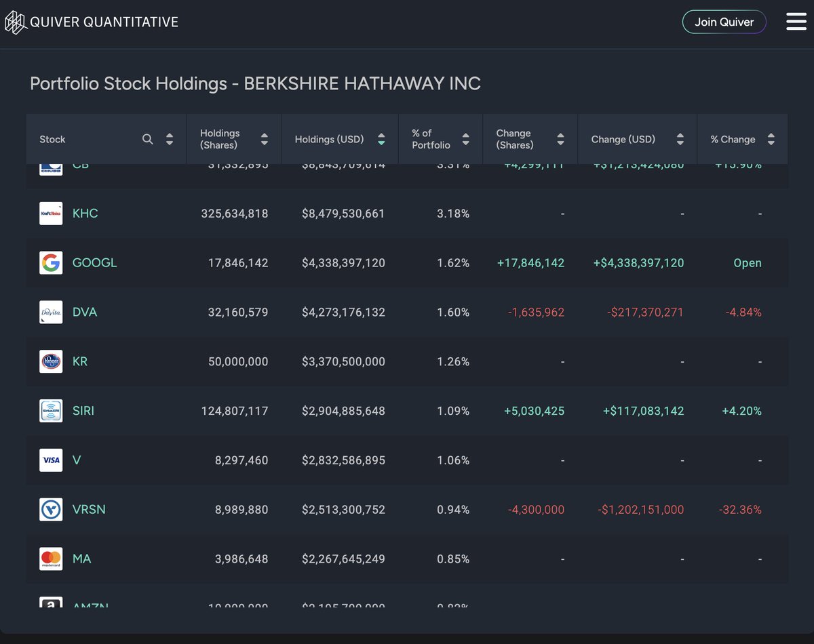Click the VeriSign logo icon
Screen dimensions: 814x644
pyautogui.click(x=51, y=510)
